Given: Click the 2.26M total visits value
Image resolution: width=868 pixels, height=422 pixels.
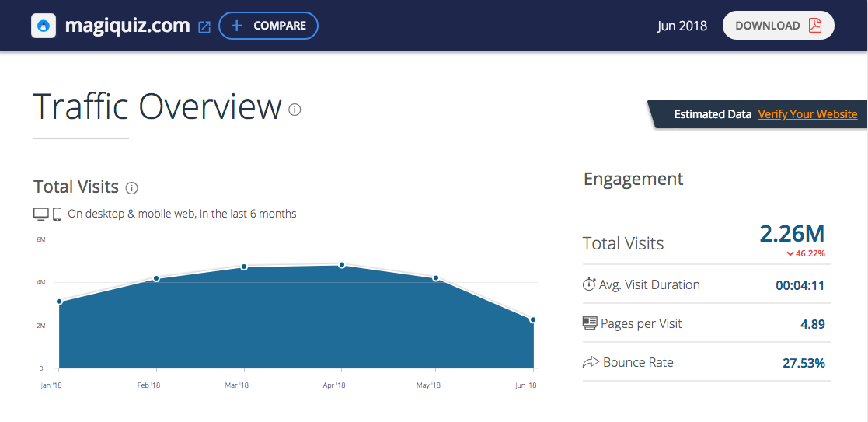Looking at the screenshot, I should pos(791,233).
